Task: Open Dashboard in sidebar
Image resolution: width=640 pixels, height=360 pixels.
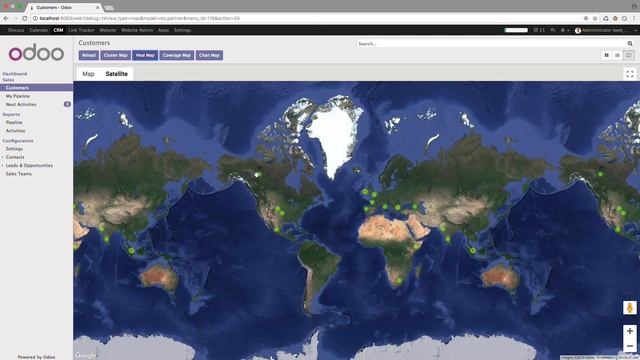Action: click(x=15, y=74)
